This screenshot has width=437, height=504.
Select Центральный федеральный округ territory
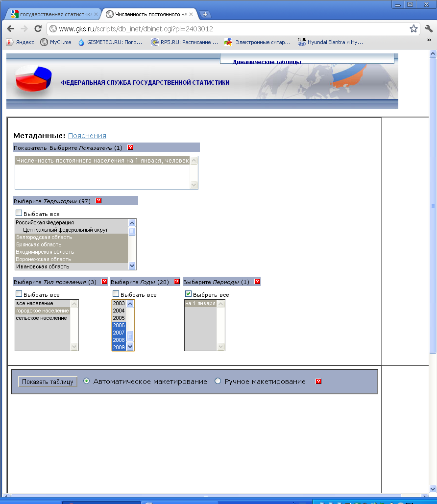click(72, 230)
